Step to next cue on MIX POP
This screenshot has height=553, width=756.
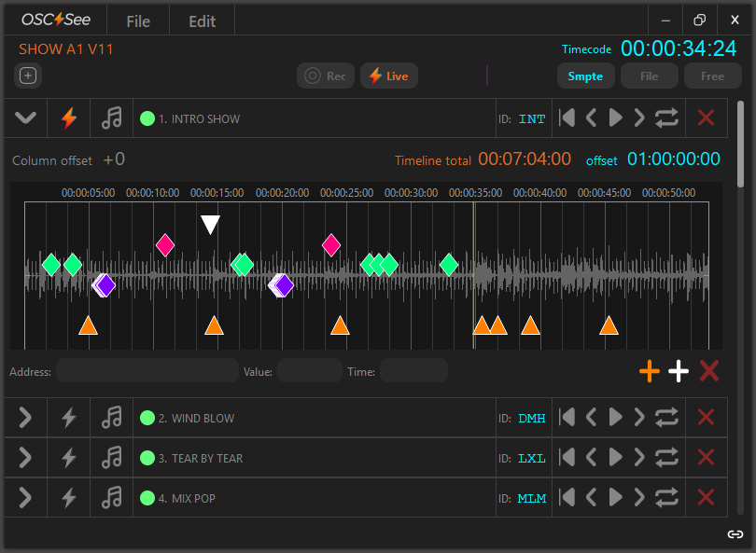tap(639, 498)
